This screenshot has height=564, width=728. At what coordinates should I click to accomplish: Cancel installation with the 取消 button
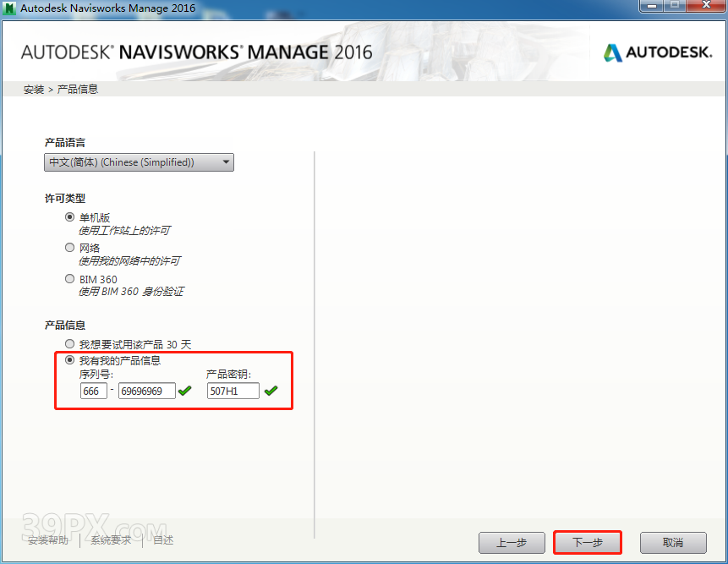tap(673, 542)
